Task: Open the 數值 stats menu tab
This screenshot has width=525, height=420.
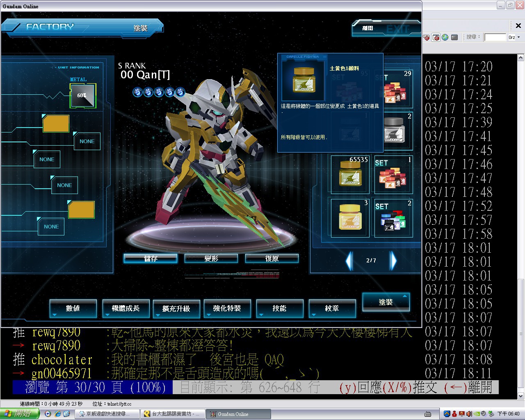Action: click(73, 308)
